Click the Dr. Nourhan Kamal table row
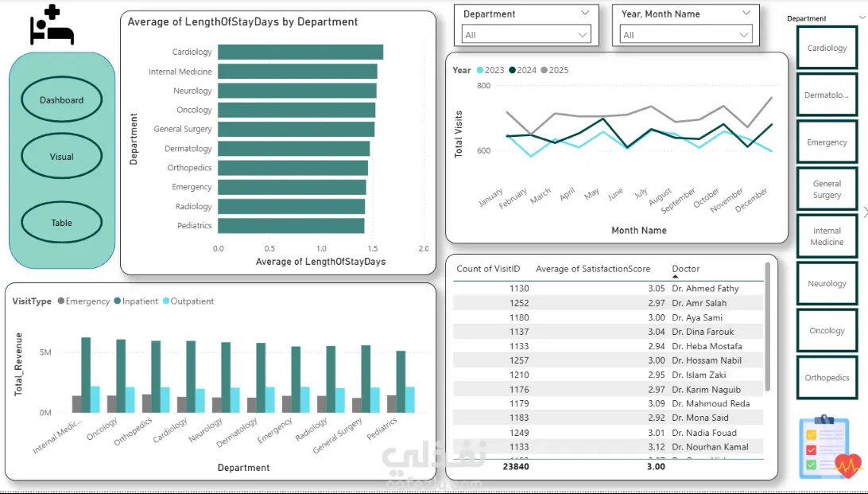868x494 pixels. [608, 447]
